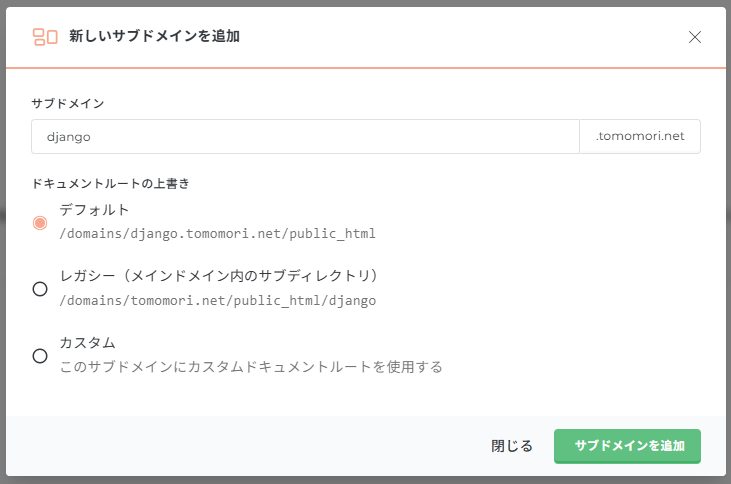Select the カスタム radio button
This screenshot has height=484, width=731.
(40, 356)
